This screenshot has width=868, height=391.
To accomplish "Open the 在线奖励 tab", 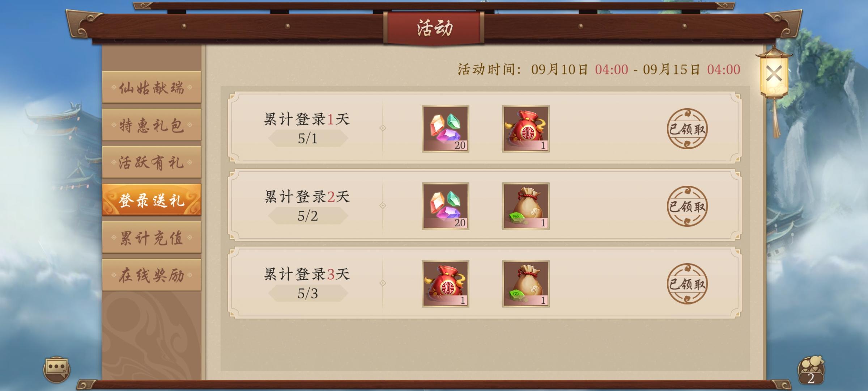I will coord(152,275).
